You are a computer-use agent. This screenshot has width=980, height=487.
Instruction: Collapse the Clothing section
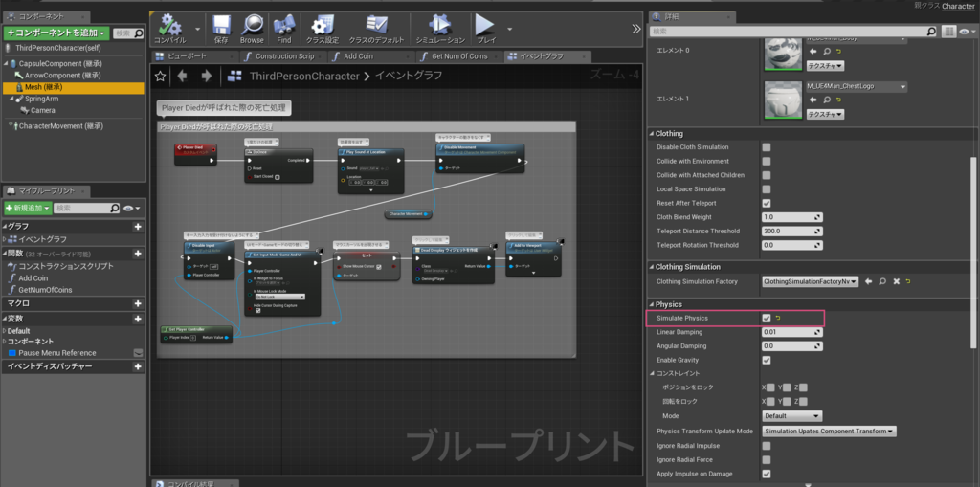[x=651, y=134]
